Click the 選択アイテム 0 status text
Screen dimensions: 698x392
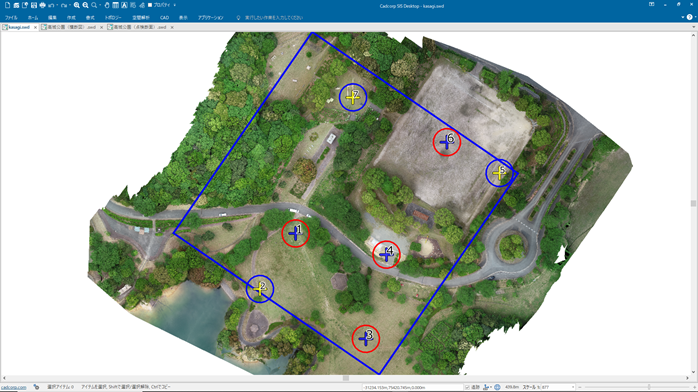coord(61,387)
